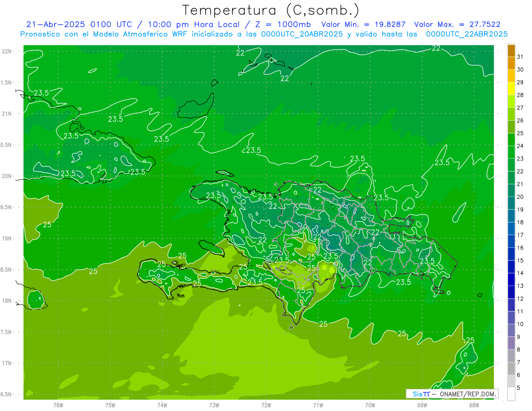The height and width of the screenshot is (411, 532).
Task: Click the '76W' longitude axis label
Action: coord(58,404)
